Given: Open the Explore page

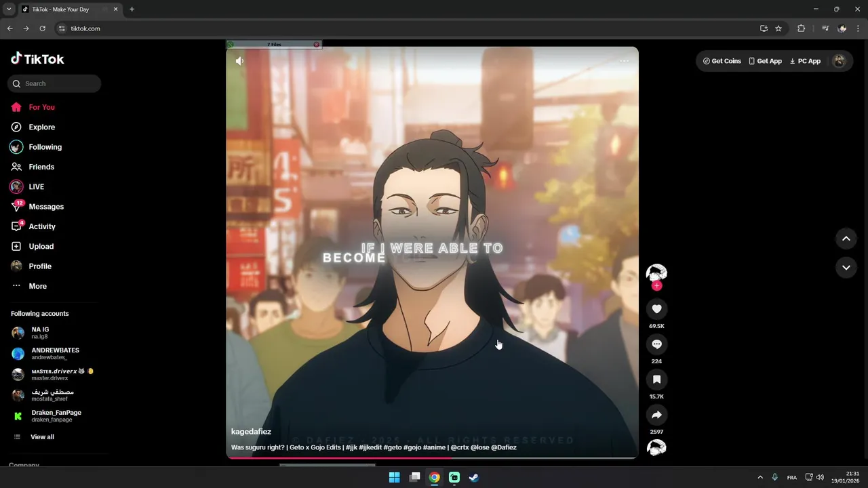Looking at the screenshot, I should [33, 127].
